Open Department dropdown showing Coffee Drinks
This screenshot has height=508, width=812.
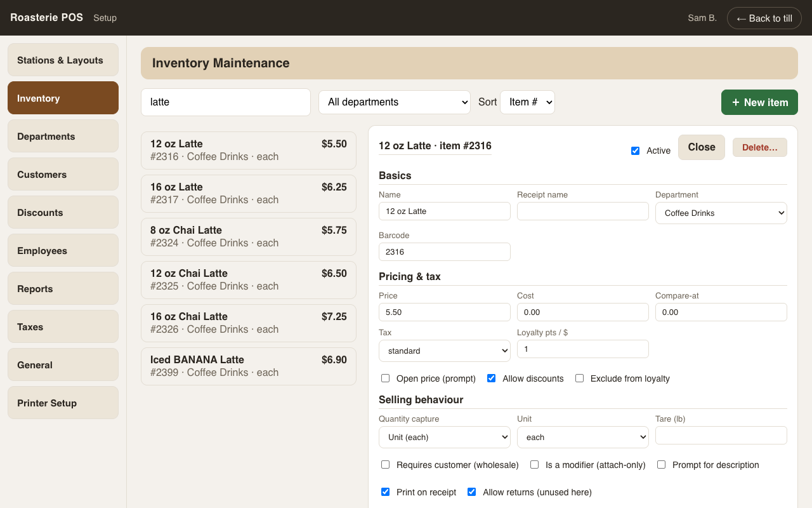[x=721, y=213]
